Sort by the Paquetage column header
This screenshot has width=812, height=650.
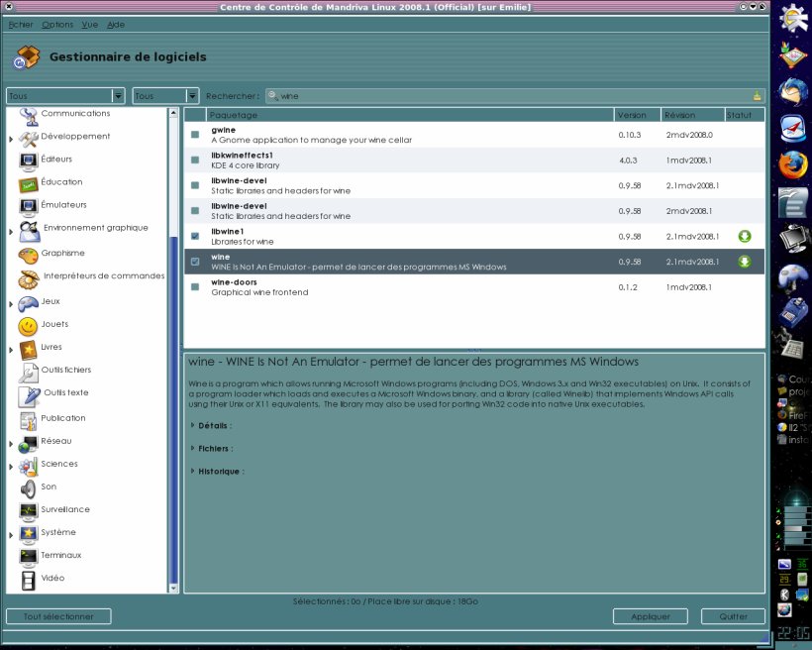pyautogui.click(x=410, y=115)
